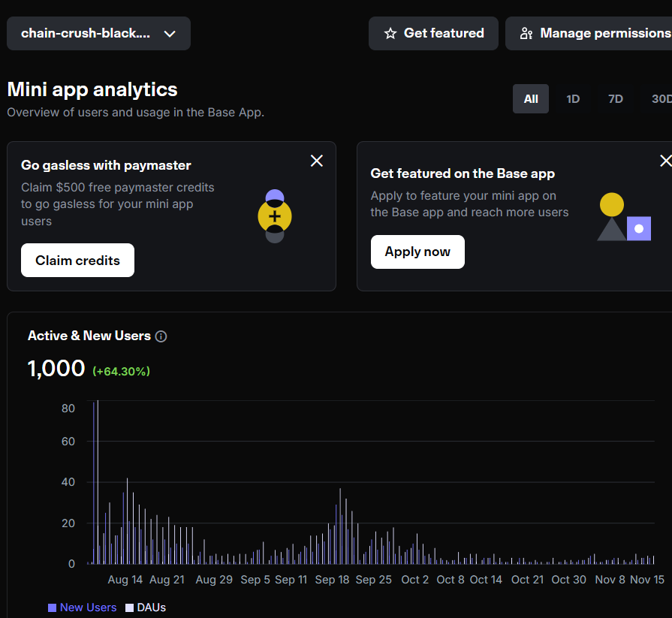Open Manage permissions
The width and height of the screenshot is (672, 618).
click(x=589, y=34)
